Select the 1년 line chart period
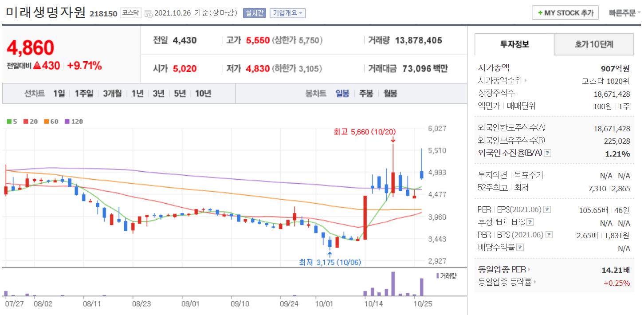Image resolution: width=644 pixels, height=315 pixels. tap(137, 94)
